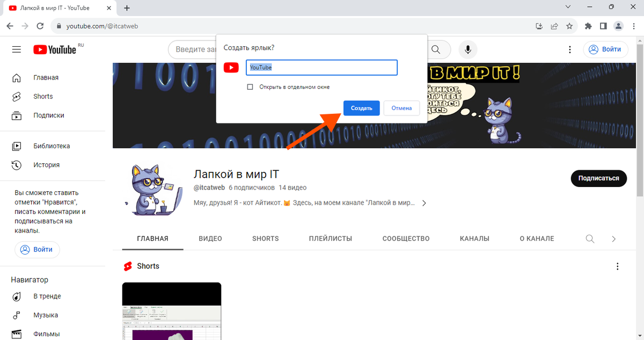The width and height of the screenshot is (644, 340).
Task: Open the Chrome extensions puzzle icon
Action: 588,26
